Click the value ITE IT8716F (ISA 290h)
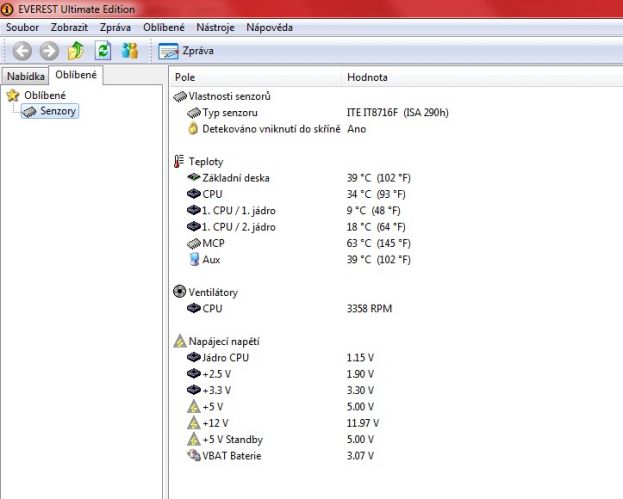This screenshot has height=499, width=623. point(397,112)
